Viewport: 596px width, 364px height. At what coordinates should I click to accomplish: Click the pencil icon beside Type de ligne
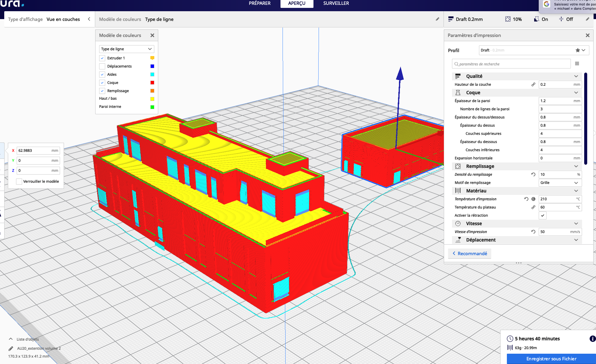click(437, 19)
